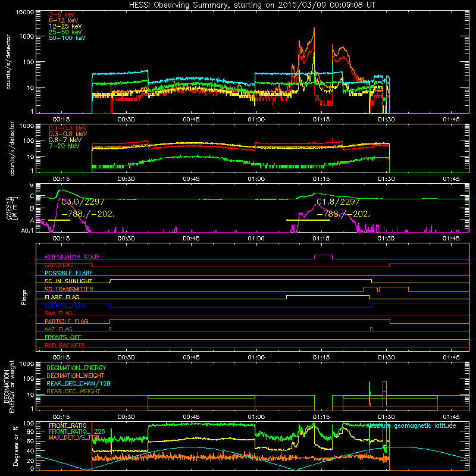
Task: Click the HESSI Observing Summary title
Action: tap(252, 5)
